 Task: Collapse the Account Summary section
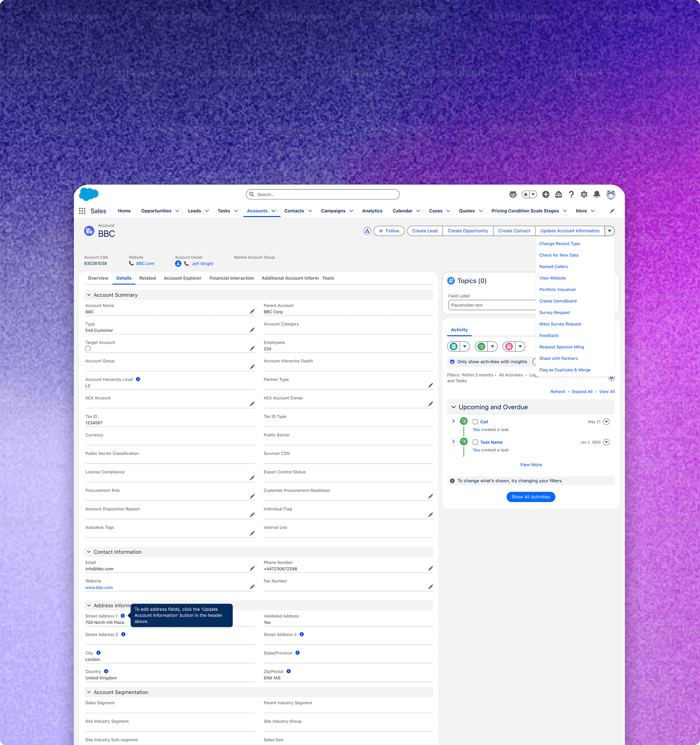[89, 295]
